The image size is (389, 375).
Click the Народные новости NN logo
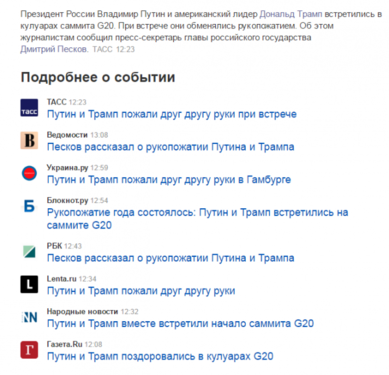29,317
